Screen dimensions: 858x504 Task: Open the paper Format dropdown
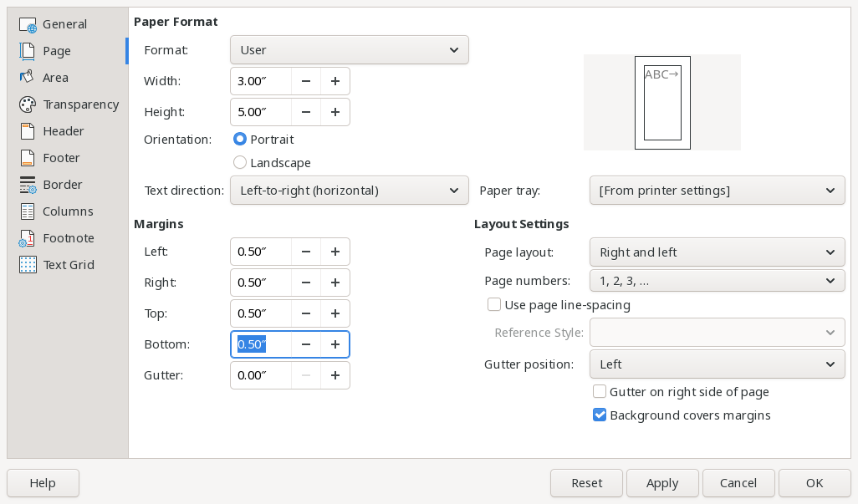(x=349, y=50)
